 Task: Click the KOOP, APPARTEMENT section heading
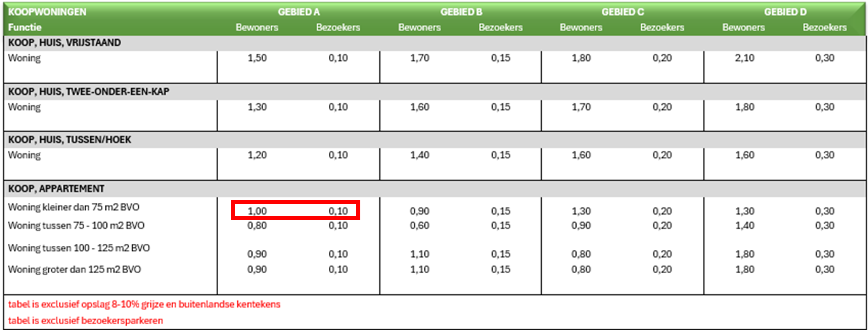(56, 189)
